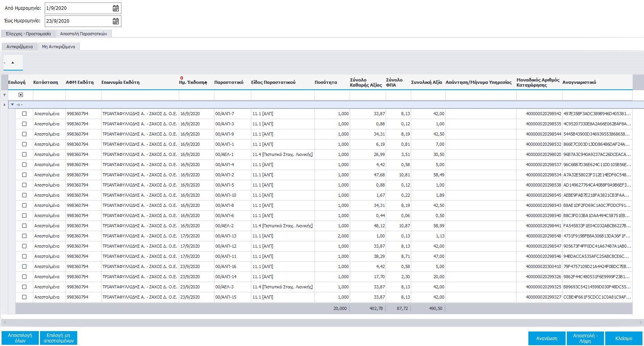Viewport: 644px width, 346px height.
Task: Toggle select-all checkbox under Επιλογή header
Action: point(21,95)
